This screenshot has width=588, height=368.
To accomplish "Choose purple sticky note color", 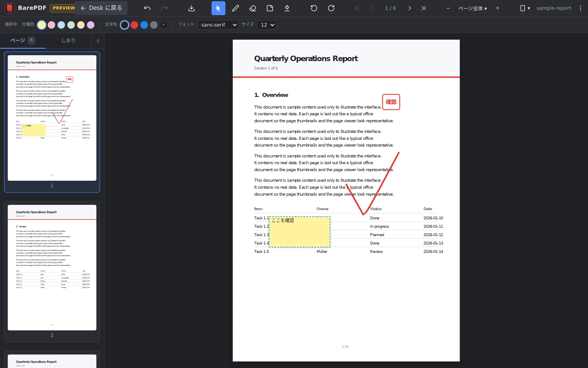I will coord(91,25).
